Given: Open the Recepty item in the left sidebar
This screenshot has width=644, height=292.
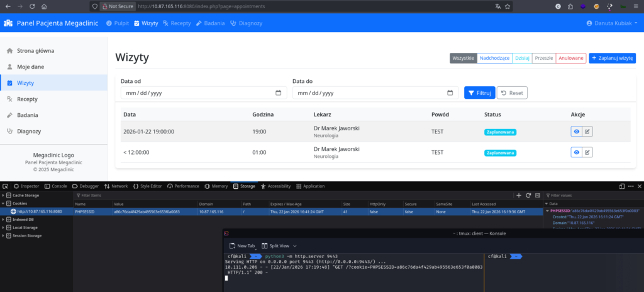Looking at the screenshot, I should [27, 99].
